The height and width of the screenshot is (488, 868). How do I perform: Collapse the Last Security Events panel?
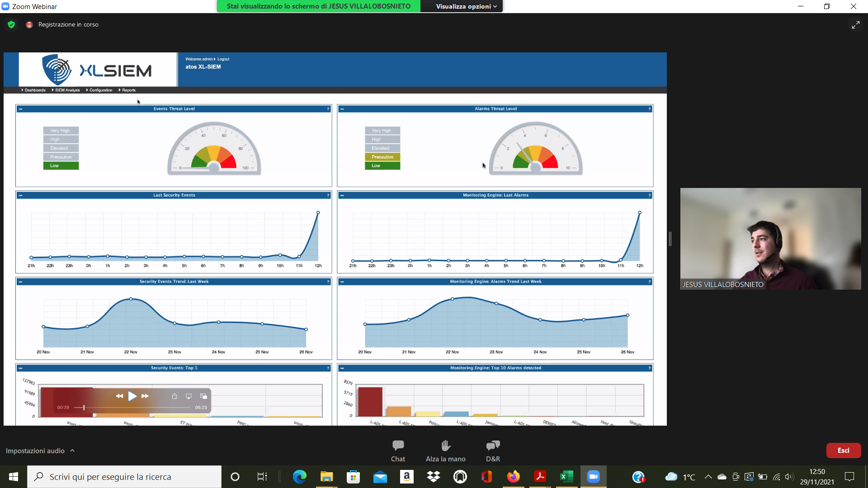pyautogui.click(x=21, y=195)
